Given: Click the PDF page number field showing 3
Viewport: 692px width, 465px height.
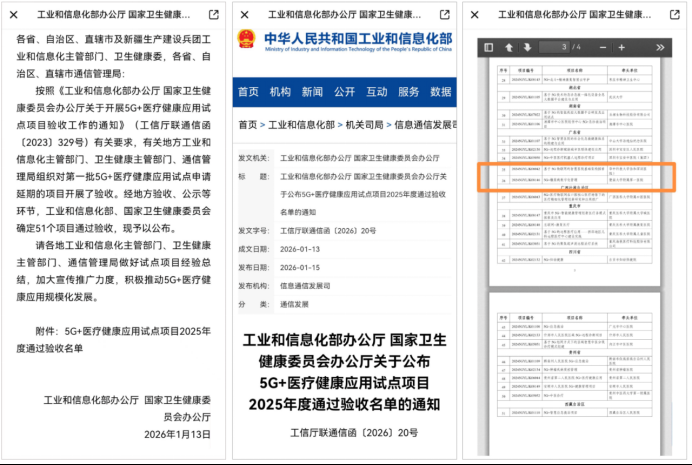Looking at the screenshot, I should [x=554, y=47].
